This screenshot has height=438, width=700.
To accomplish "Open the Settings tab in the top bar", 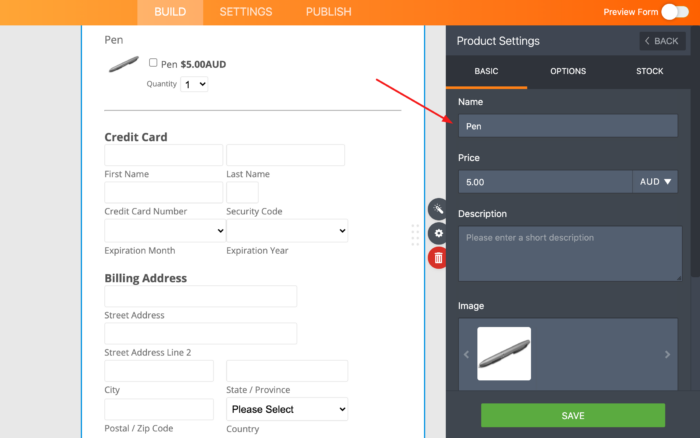I will tap(246, 12).
